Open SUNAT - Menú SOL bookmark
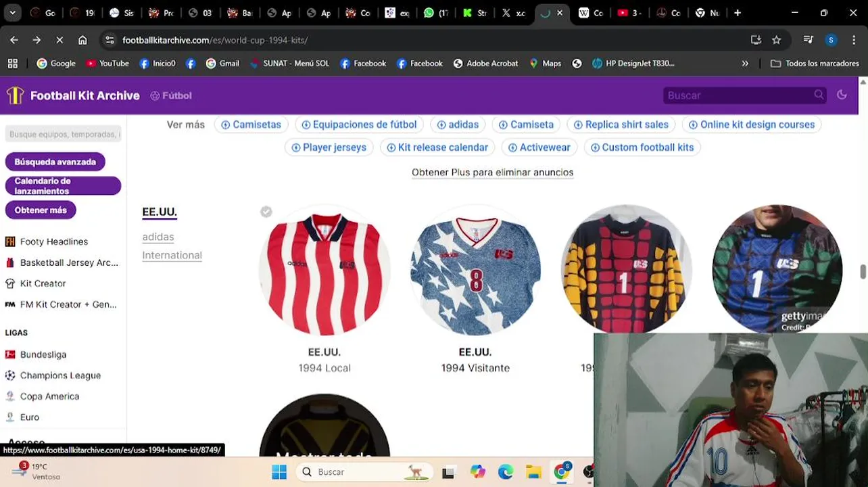 289,63
